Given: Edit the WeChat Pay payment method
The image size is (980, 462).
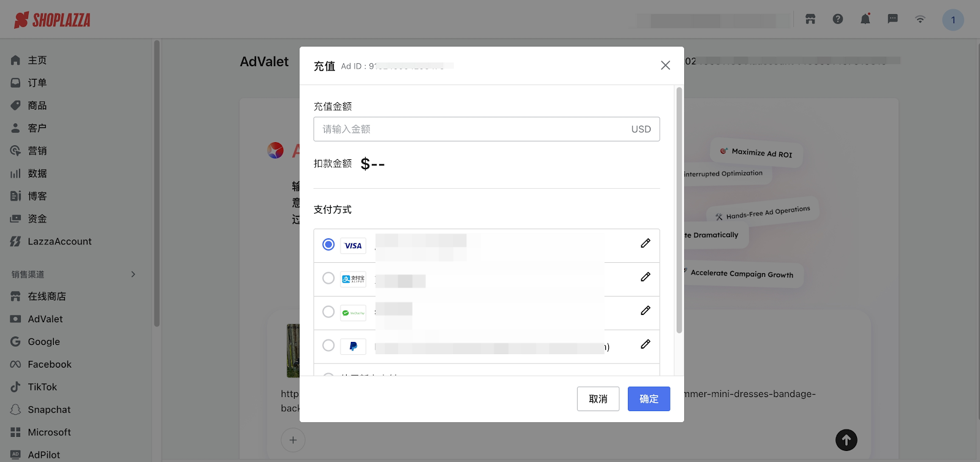Looking at the screenshot, I should [x=645, y=311].
